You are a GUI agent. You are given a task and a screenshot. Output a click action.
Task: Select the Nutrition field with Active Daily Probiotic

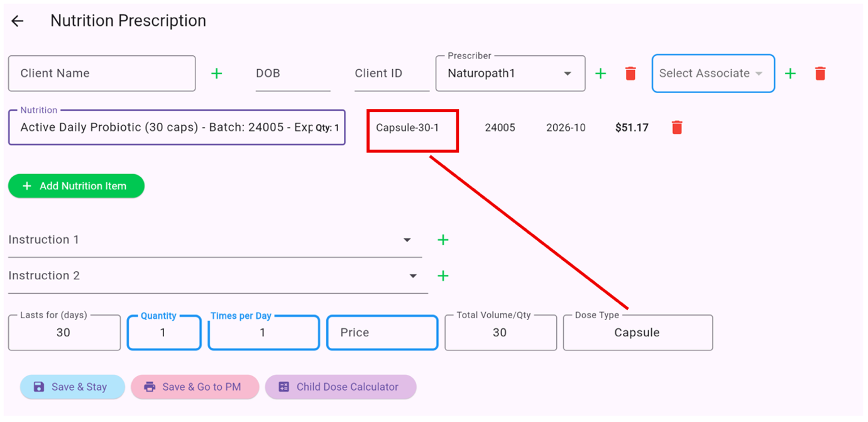[177, 128]
